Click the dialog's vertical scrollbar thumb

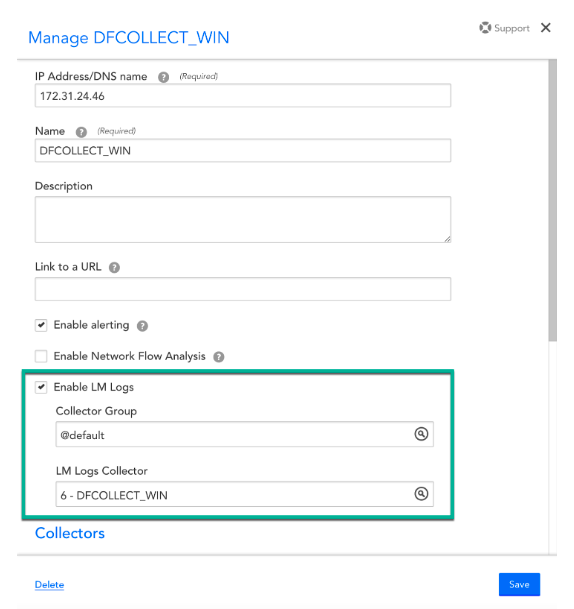click(x=553, y=200)
